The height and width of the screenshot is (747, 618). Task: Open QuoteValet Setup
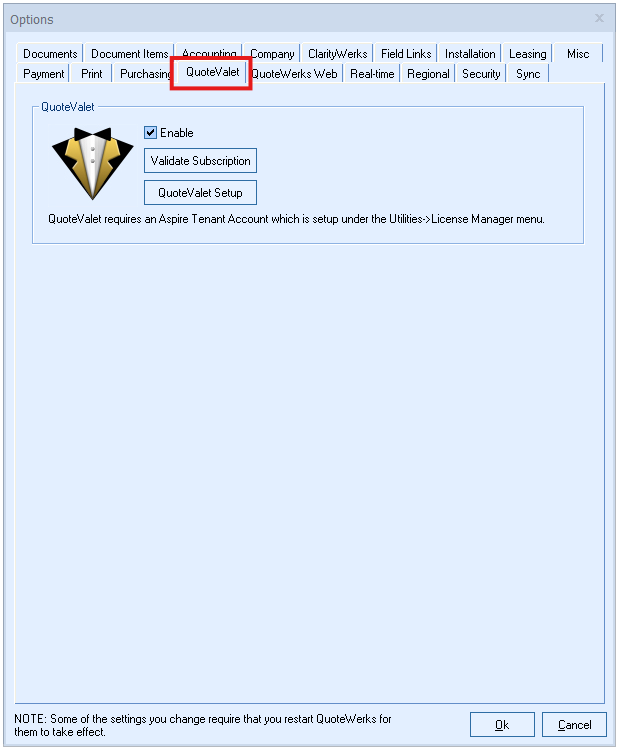point(200,192)
